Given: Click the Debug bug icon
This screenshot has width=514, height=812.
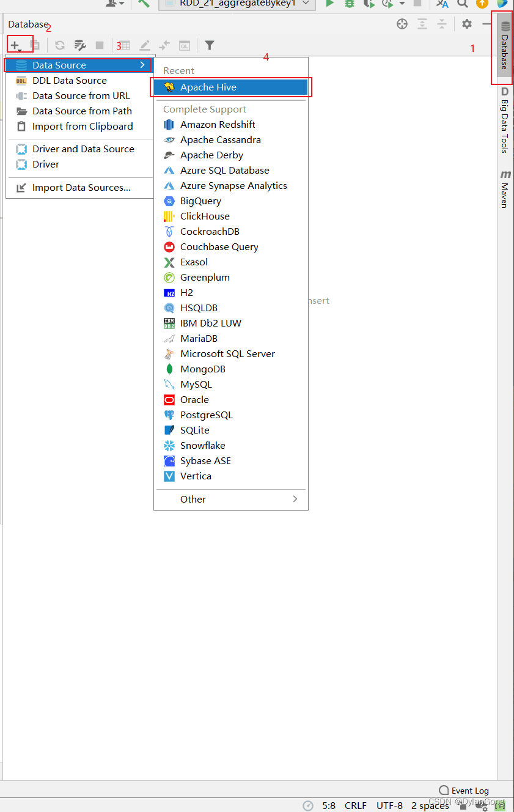Looking at the screenshot, I should tap(350, 3).
